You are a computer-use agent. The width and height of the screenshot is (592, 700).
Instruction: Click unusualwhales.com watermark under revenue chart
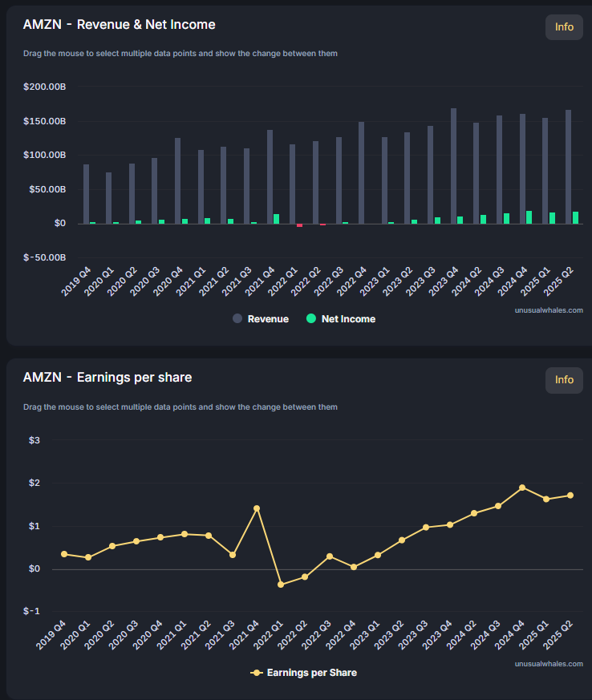click(x=549, y=310)
